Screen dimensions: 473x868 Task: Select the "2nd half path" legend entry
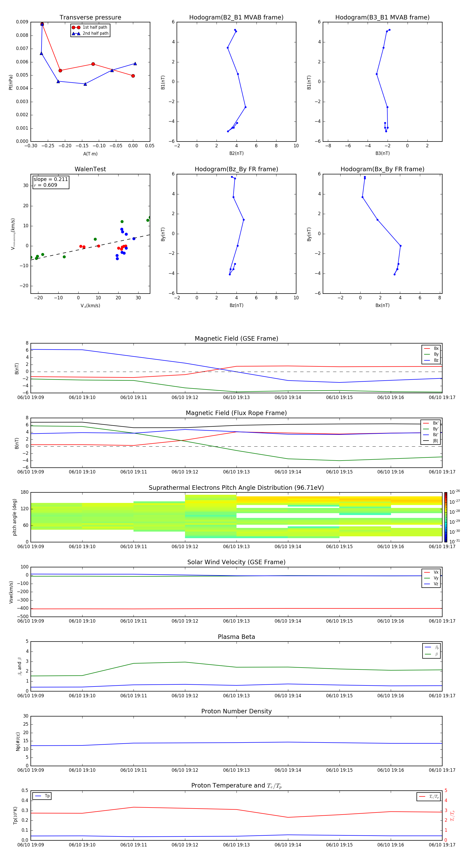[x=90, y=33]
